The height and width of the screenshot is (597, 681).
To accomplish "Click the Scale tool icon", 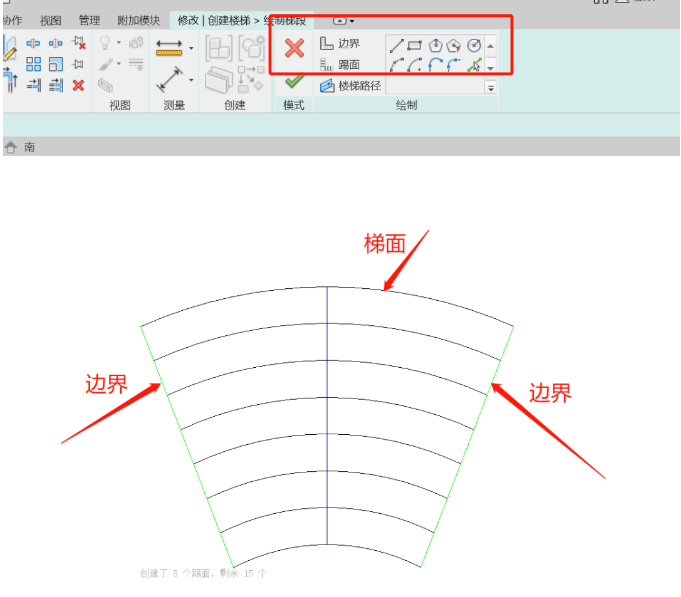I will point(56,64).
